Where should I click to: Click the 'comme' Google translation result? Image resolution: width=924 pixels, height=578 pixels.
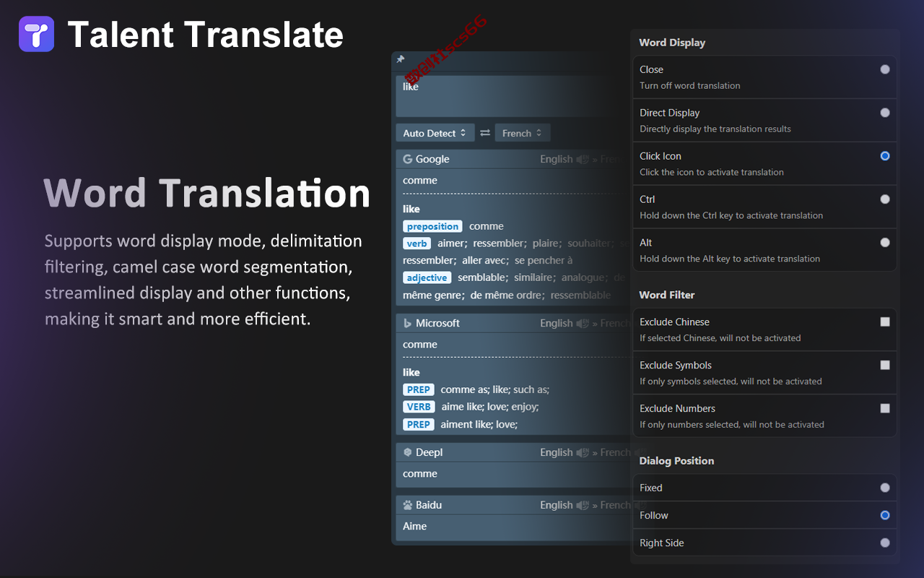pyautogui.click(x=420, y=181)
